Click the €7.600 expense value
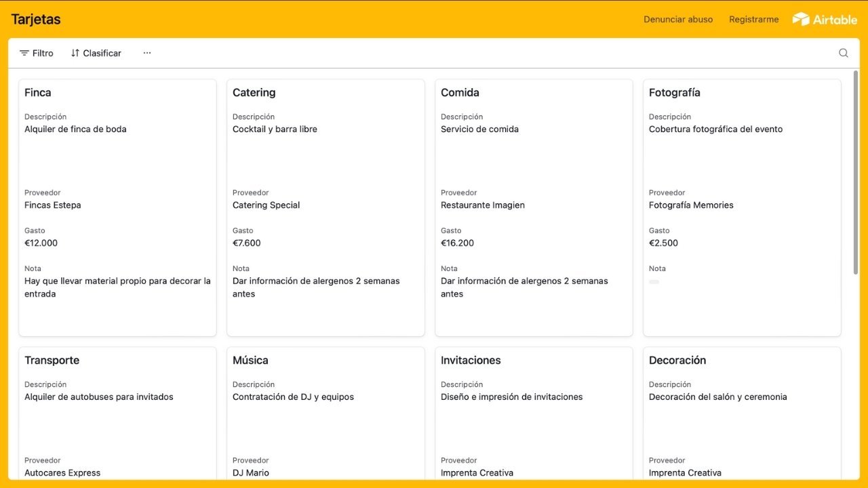The image size is (868, 488). 247,243
